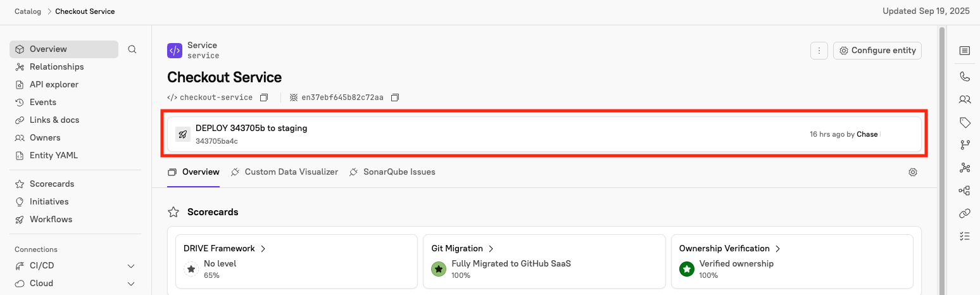Open the hierarchy tree icon in right rail
Viewport: 980px width, 295px height.
point(965,191)
